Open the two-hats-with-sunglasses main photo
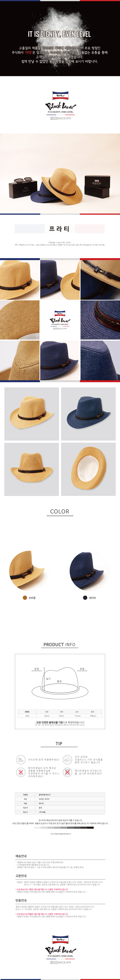This screenshot has height=980, width=120. (x=60, y=173)
